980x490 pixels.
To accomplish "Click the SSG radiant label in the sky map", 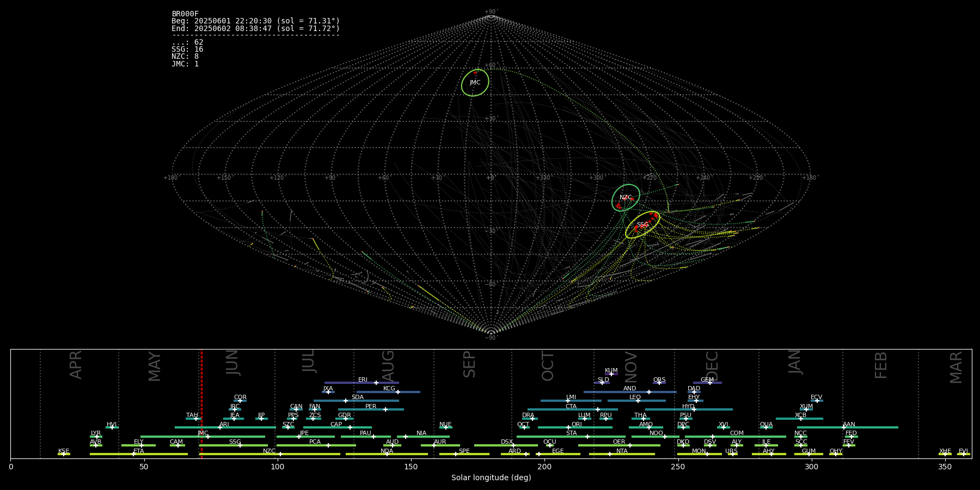I will pyautogui.click(x=642, y=225).
